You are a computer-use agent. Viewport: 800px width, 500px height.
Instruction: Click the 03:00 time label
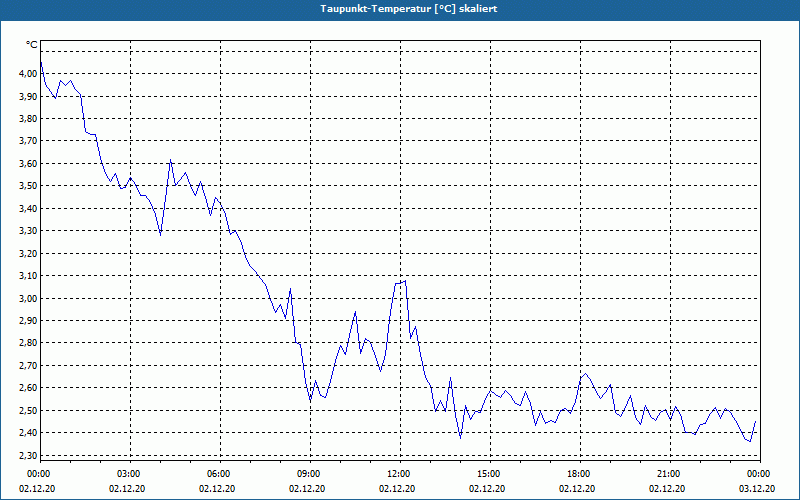point(131,474)
